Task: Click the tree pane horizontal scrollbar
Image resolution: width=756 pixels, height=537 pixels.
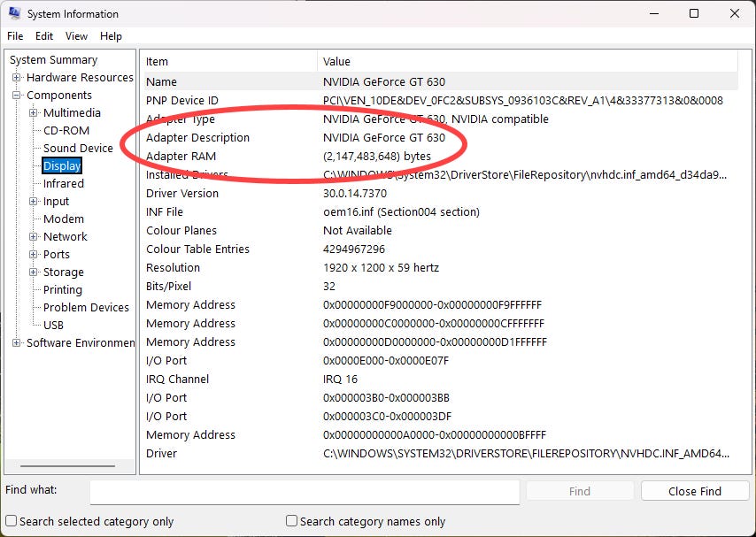Action: coord(67,466)
